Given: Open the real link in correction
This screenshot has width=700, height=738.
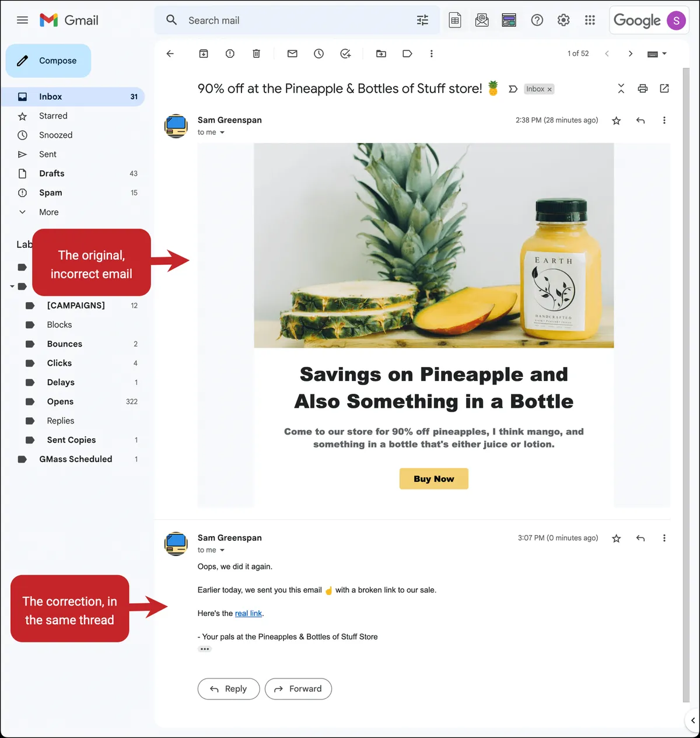Looking at the screenshot, I should click(249, 614).
